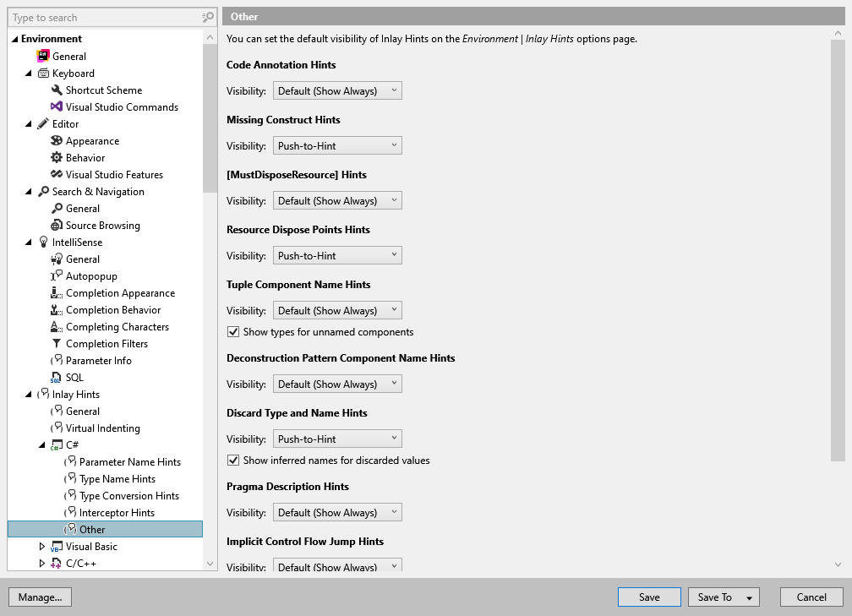Click the Visual Studio Commands icon

[x=57, y=107]
